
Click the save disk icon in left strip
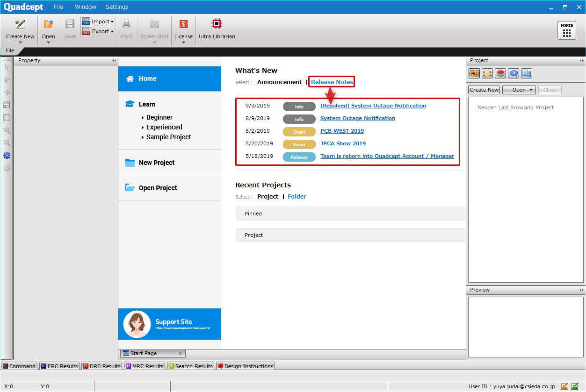click(7, 105)
